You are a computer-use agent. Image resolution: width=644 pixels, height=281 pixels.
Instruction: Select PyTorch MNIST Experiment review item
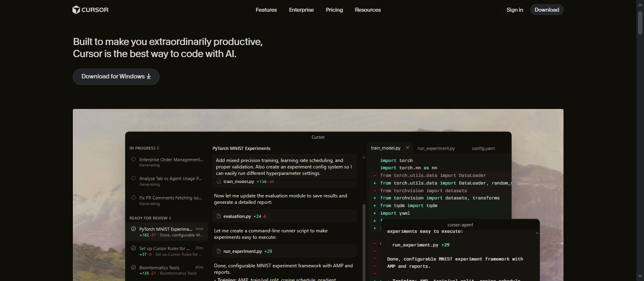(x=167, y=232)
